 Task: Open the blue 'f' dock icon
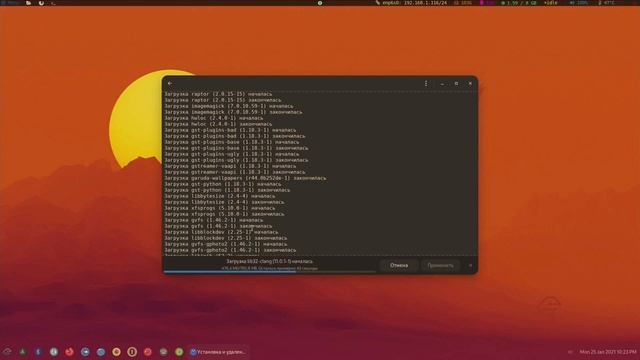point(38,351)
